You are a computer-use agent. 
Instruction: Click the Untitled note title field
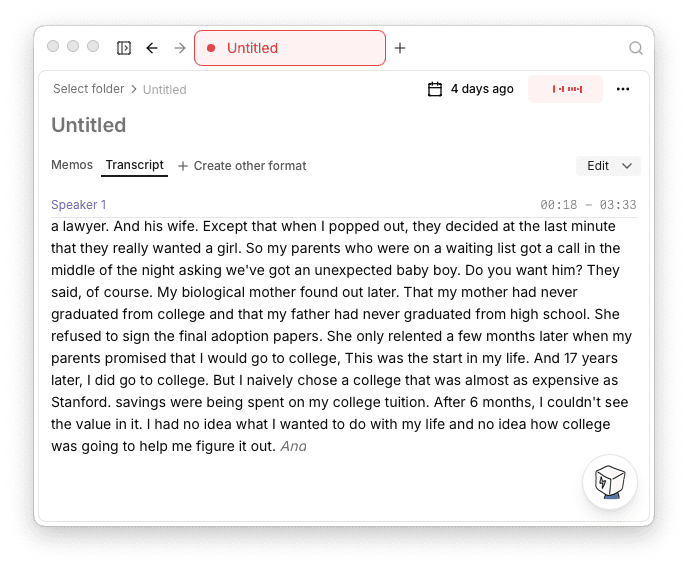click(x=89, y=125)
